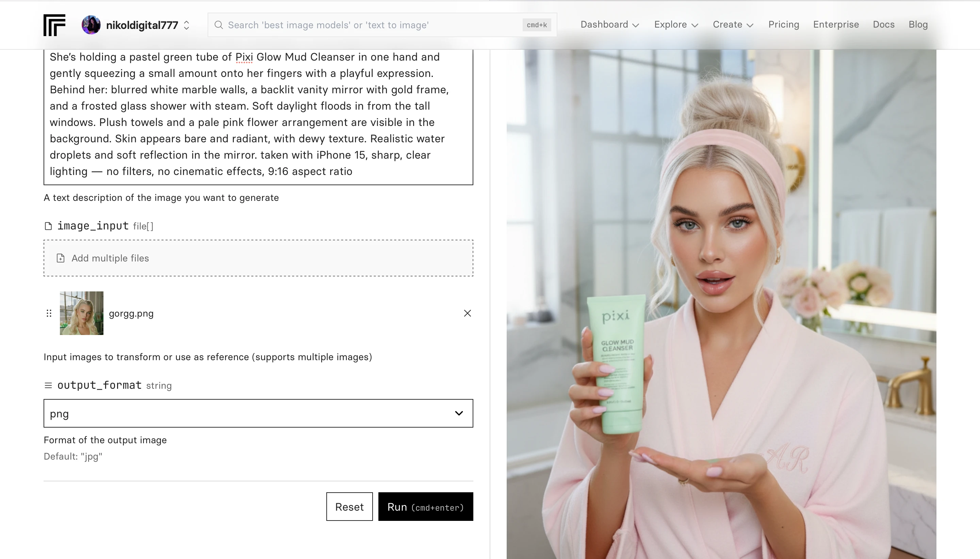Click the Add multiple files dropzone
Viewport: 980px width, 559px height.
tap(258, 258)
